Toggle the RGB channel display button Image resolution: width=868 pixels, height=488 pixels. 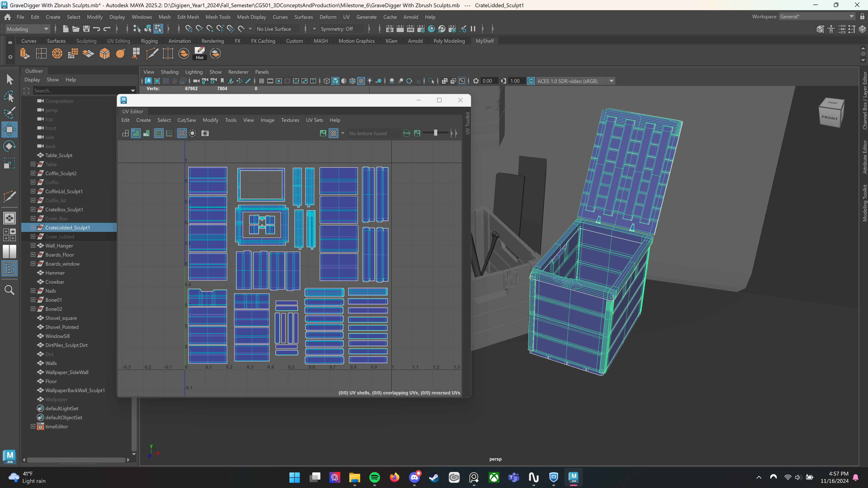(406, 133)
